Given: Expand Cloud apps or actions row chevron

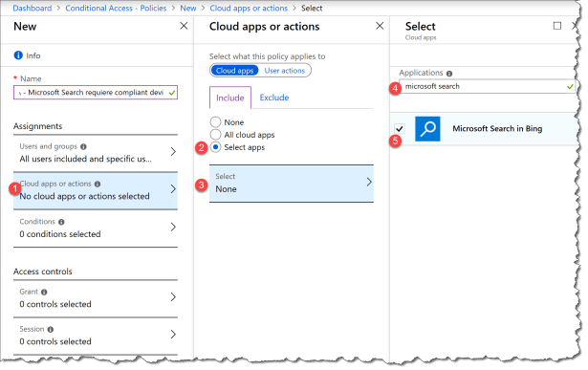Looking at the screenshot, I should pos(173,188).
